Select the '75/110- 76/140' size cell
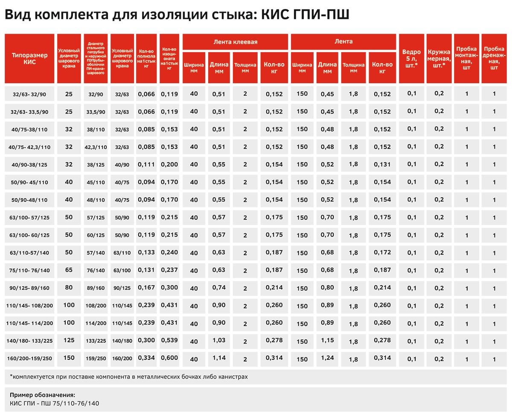 point(29,270)
